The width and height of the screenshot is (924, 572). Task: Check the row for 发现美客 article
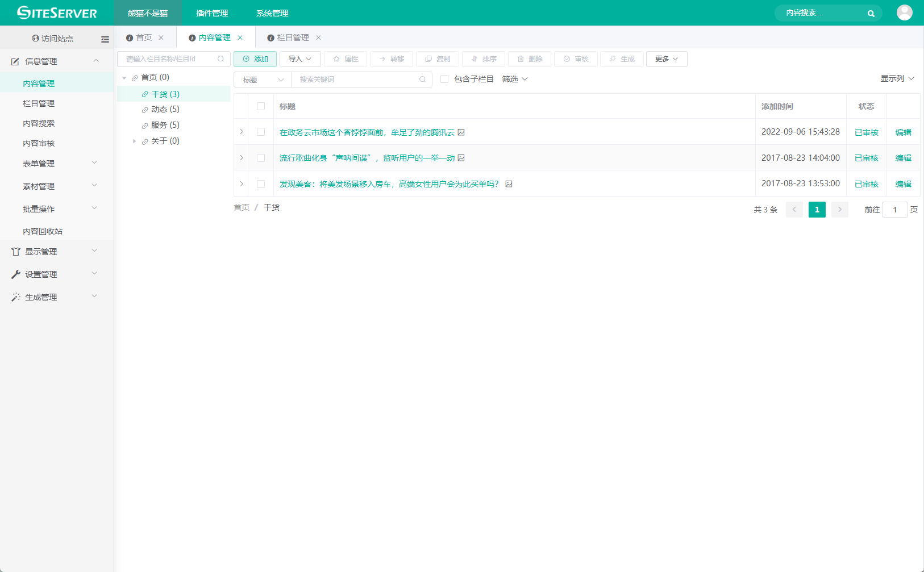point(261,184)
